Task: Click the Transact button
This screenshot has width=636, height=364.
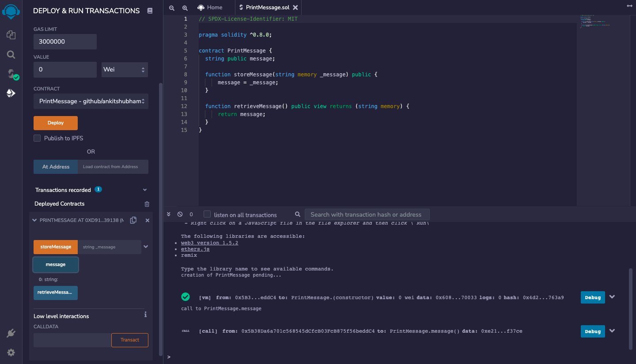Action: tap(130, 340)
